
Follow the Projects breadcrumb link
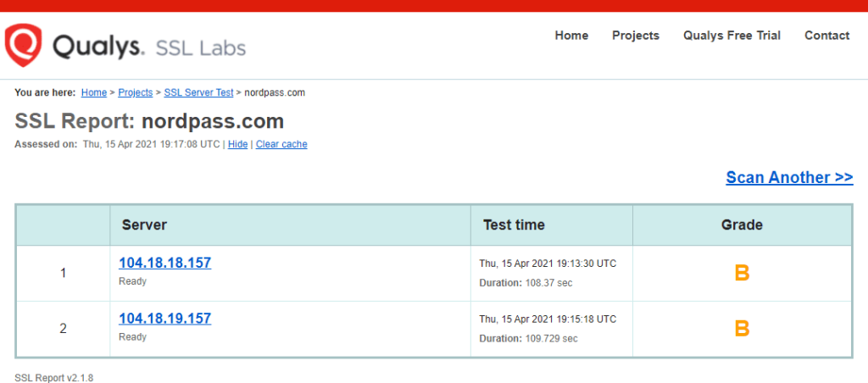(135, 93)
